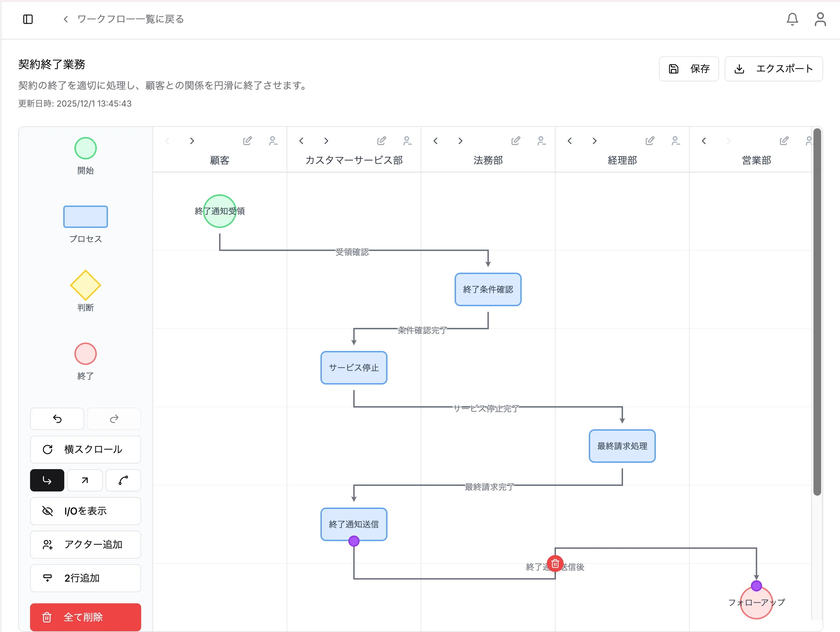Click purple handle on 終了通知送信 node
The image size is (840, 632).
click(x=354, y=541)
